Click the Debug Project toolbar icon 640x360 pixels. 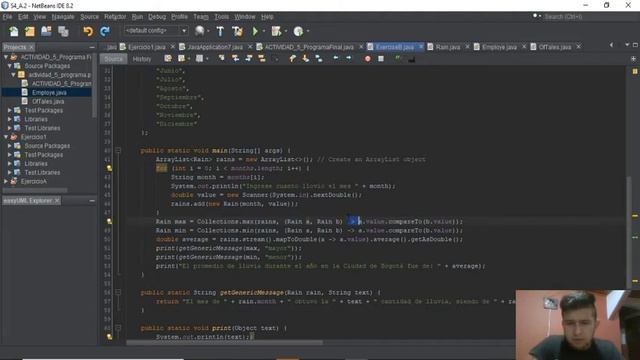click(x=276, y=31)
